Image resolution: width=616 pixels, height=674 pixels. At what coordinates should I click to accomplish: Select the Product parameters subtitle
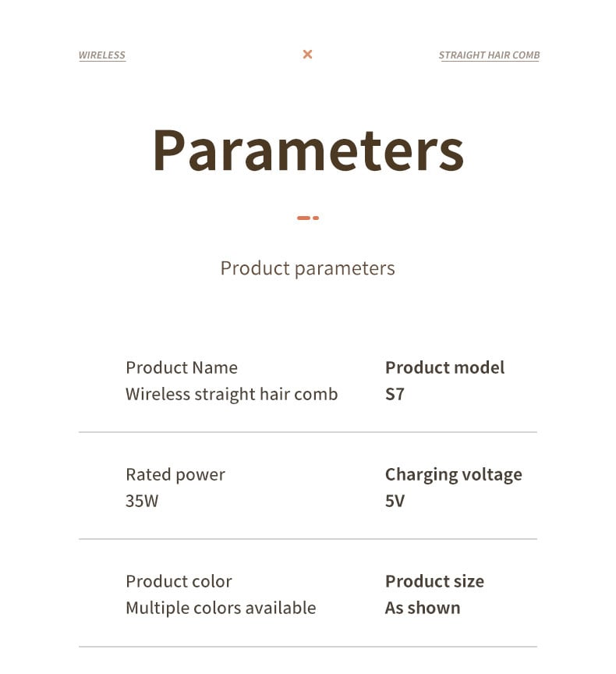307,268
